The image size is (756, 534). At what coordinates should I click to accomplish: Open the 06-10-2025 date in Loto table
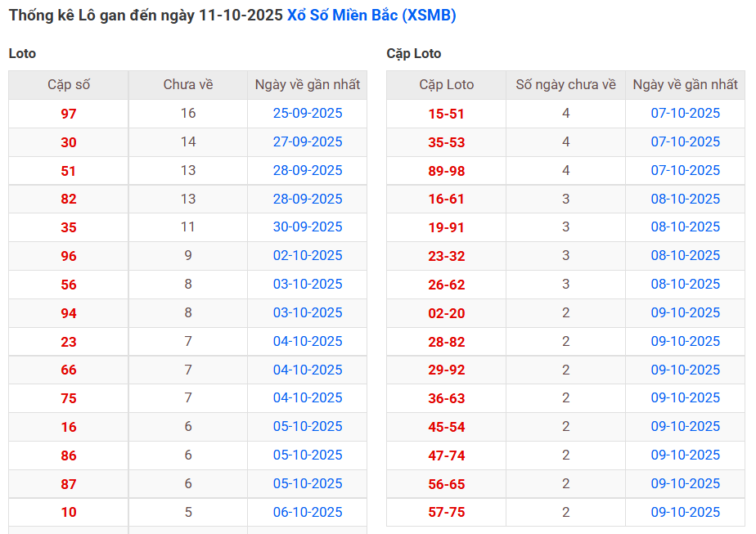click(x=308, y=512)
